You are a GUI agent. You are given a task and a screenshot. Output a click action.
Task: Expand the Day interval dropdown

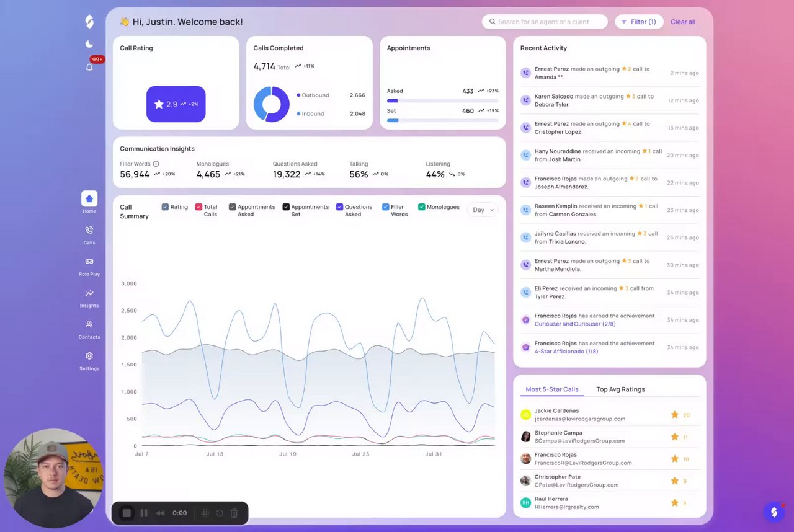tap(483, 210)
